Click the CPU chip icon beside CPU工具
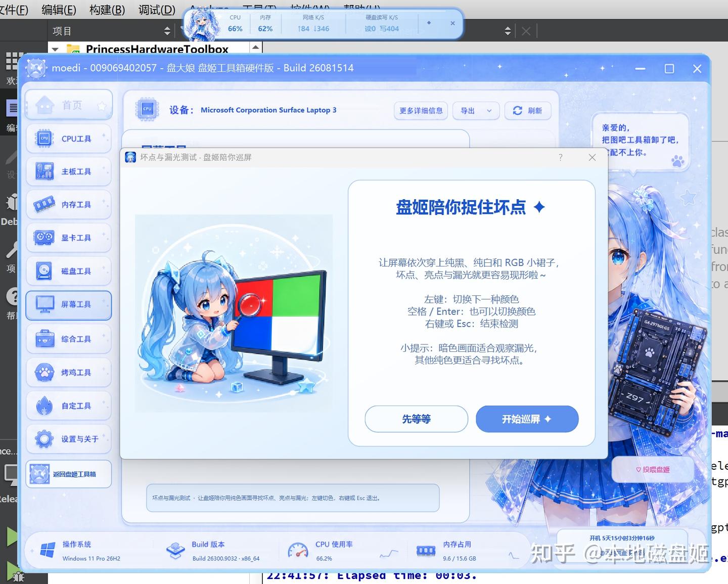This screenshot has width=728, height=584. pos(44,139)
